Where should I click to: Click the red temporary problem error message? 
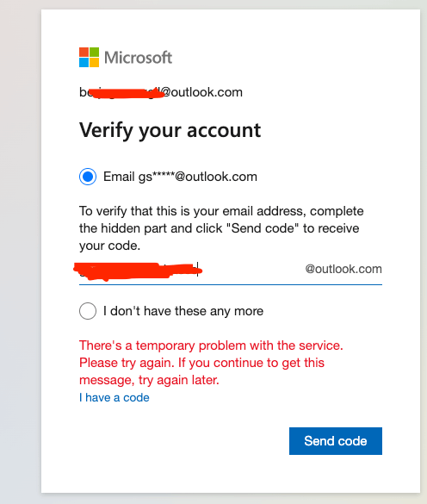click(211, 363)
